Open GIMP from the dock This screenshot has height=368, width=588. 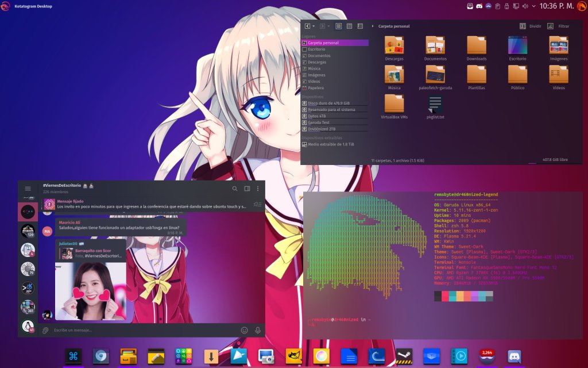(x=294, y=356)
